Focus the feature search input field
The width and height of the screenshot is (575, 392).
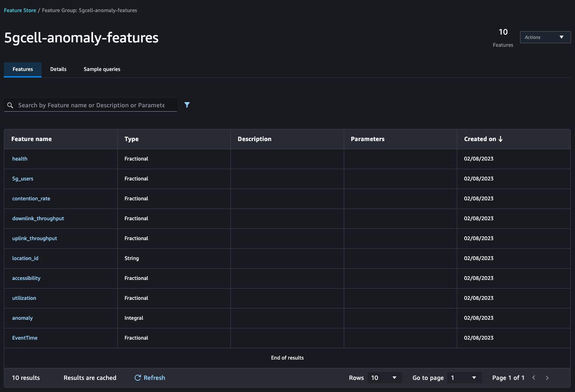pos(91,105)
